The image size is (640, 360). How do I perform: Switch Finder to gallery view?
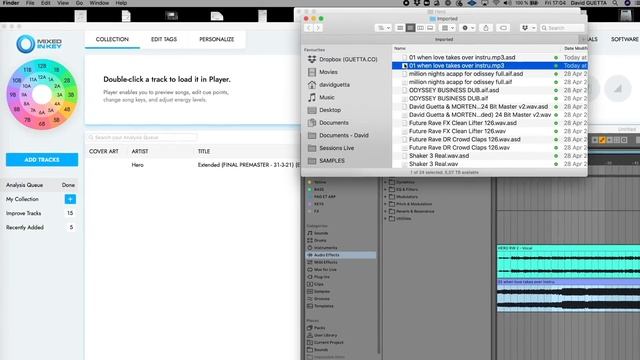coord(430,28)
